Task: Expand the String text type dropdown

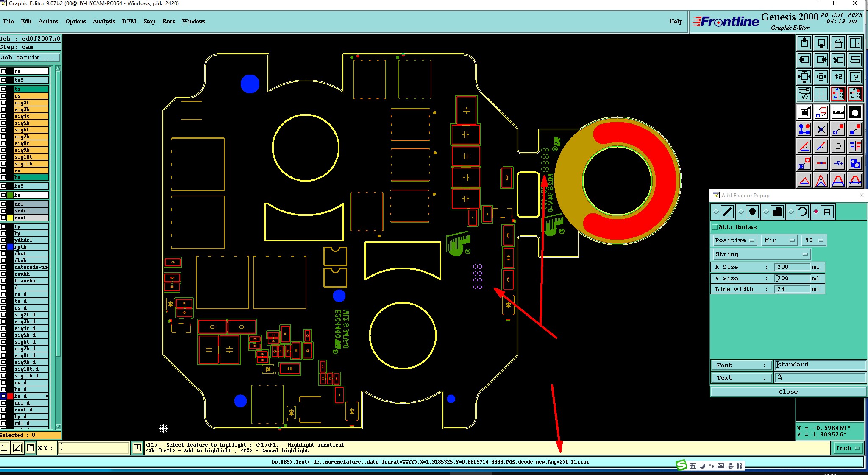Action: click(761, 254)
